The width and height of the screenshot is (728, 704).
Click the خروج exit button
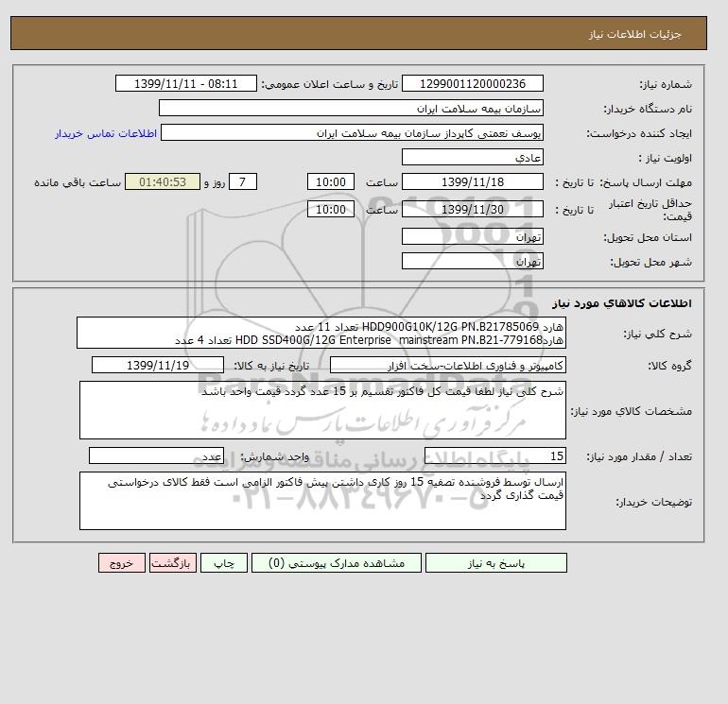coord(122,563)
